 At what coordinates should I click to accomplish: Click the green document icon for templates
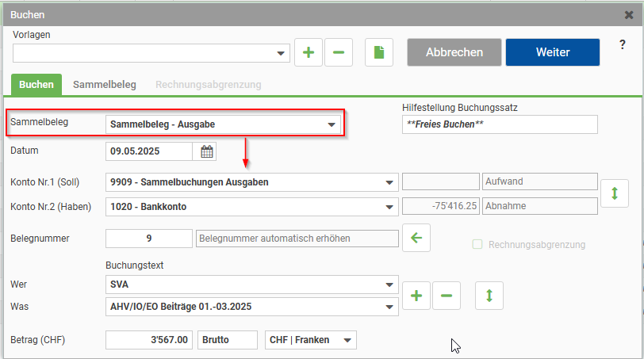tap(379, 52)
